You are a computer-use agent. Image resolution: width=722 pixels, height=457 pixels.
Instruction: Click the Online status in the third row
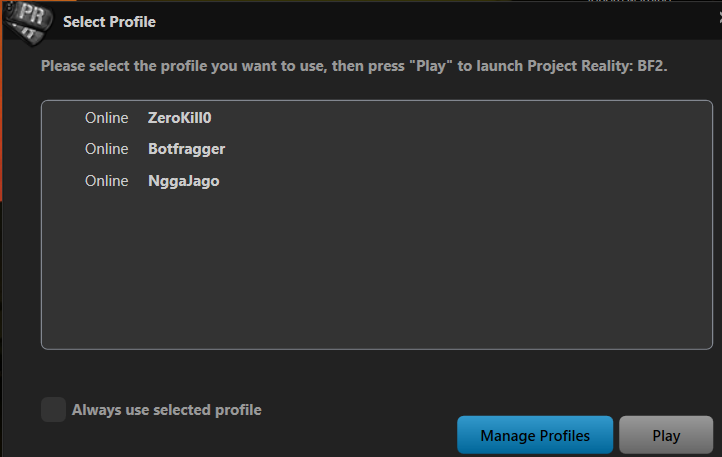(107, 181)
